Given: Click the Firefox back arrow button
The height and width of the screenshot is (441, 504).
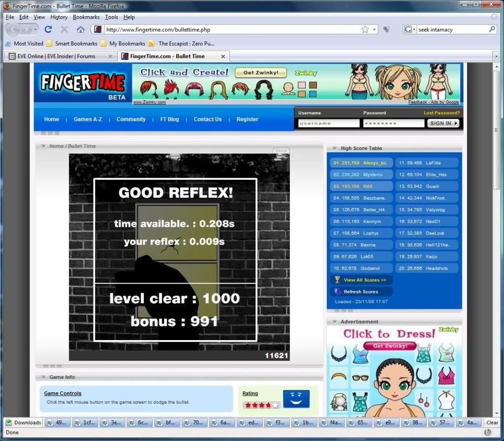Looking at the screenshot, I should click(x=14, y=30).
